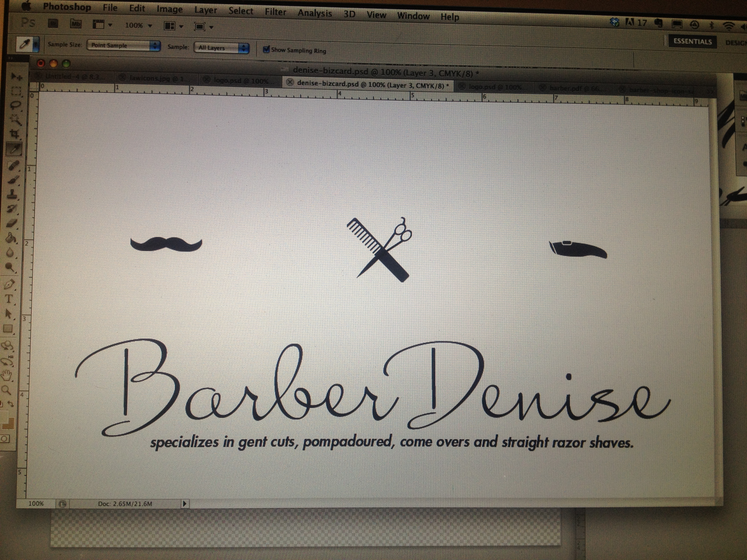Select the Type tool

pos(9,299)
